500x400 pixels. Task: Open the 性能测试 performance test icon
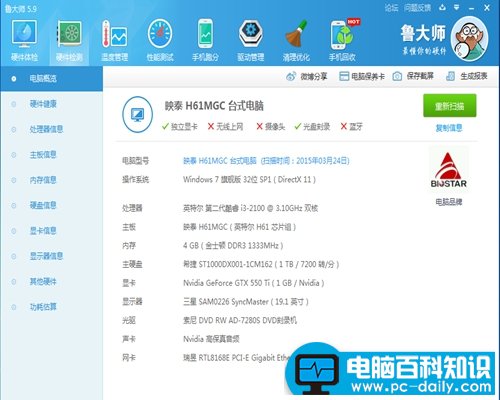(x=160, y=40)
